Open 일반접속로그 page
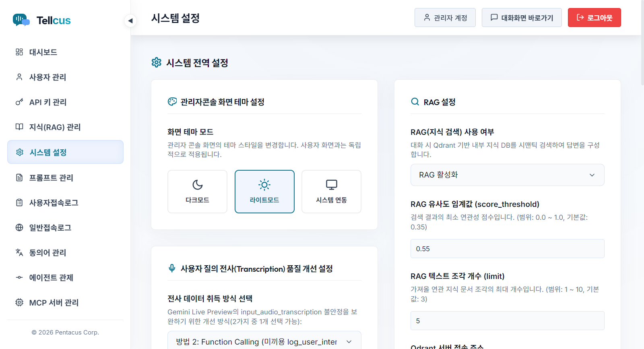The height and width of the screenshot is (349, 644). tap(65, 227)
